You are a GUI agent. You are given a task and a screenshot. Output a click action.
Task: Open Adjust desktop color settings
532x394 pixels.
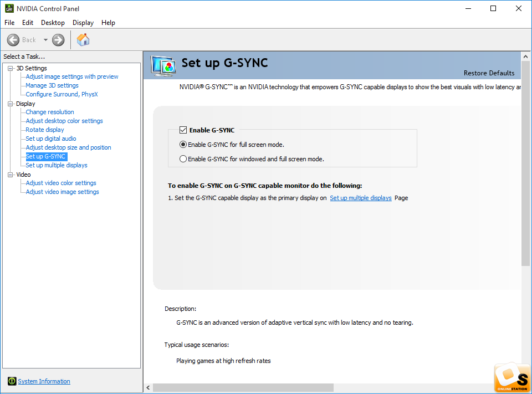coord(64,121)
